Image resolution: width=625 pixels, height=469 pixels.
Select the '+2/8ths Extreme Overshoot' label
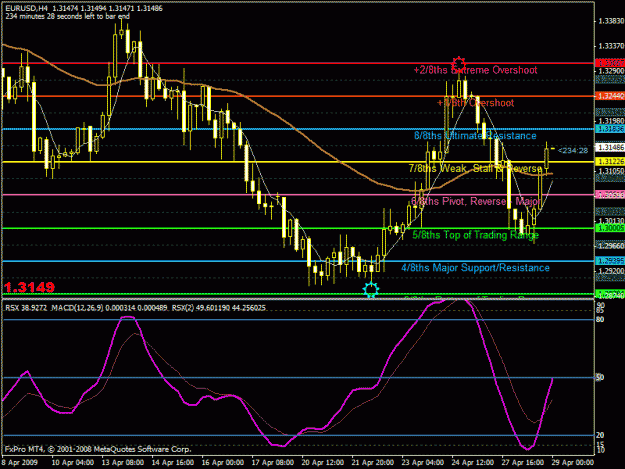tap(475, 70)
